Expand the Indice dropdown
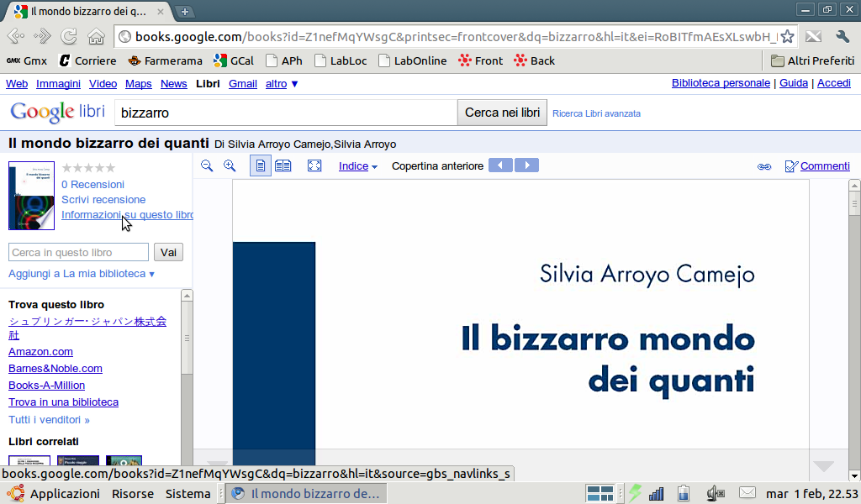The height and width of the screenshot is (504, 861). [358, 166]
